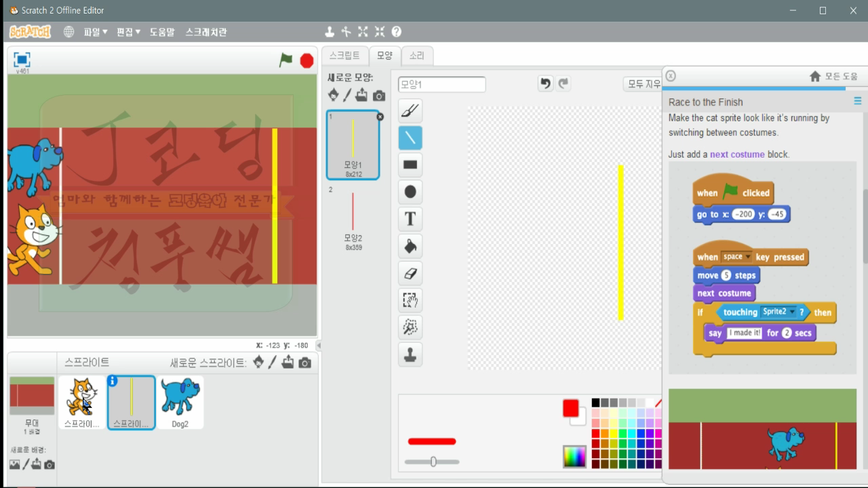Choose new costume from library
868x488 pixels.
[x=333, y=95]
